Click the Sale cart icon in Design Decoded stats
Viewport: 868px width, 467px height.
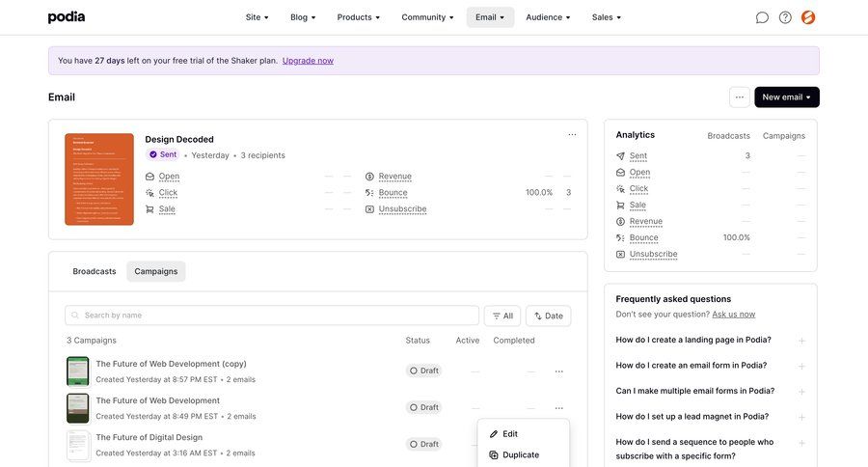(149, 208)
